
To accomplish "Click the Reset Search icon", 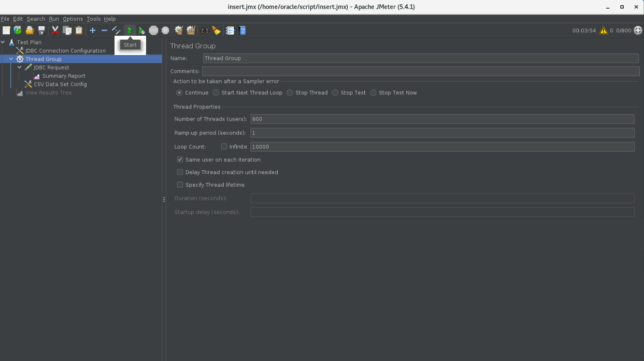I will (216, 30).
